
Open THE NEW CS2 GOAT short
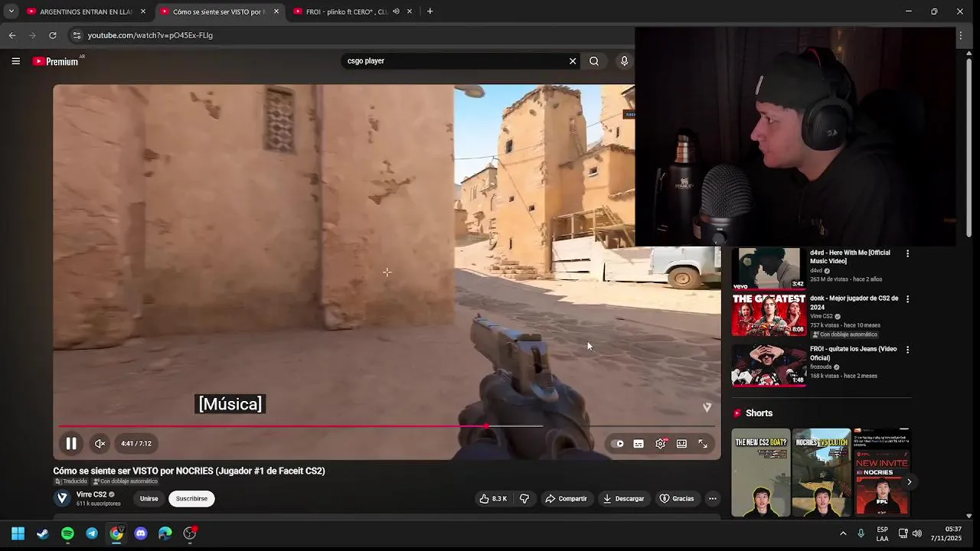pos(760,472)
